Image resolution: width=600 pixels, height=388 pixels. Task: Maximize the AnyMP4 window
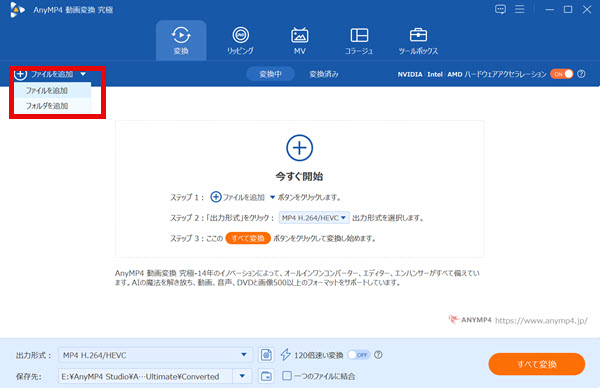click(568, 10)
